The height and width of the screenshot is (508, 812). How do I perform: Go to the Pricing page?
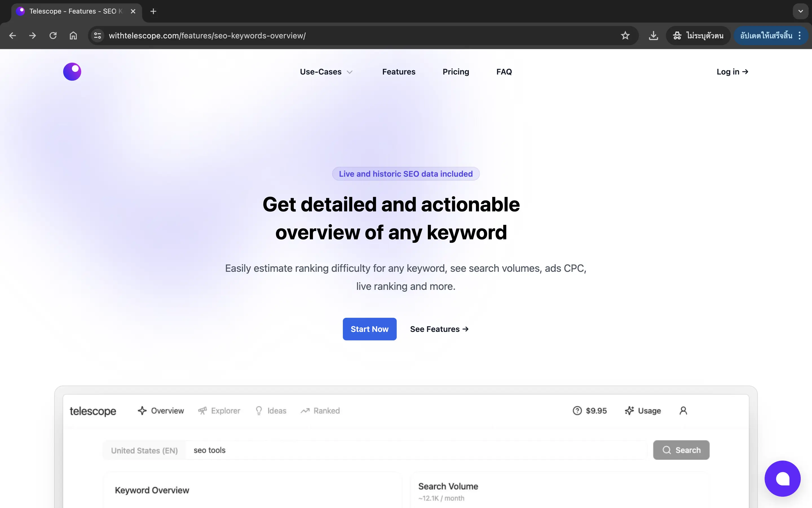(456, 72)
